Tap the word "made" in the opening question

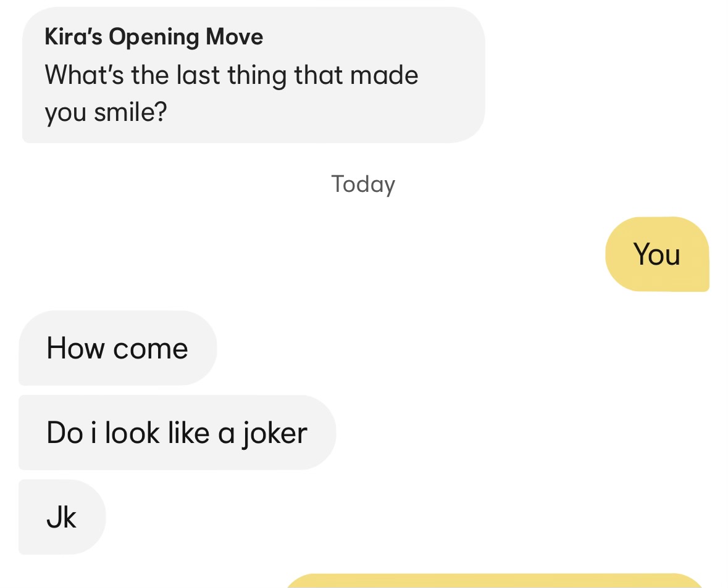click(384, 75)
